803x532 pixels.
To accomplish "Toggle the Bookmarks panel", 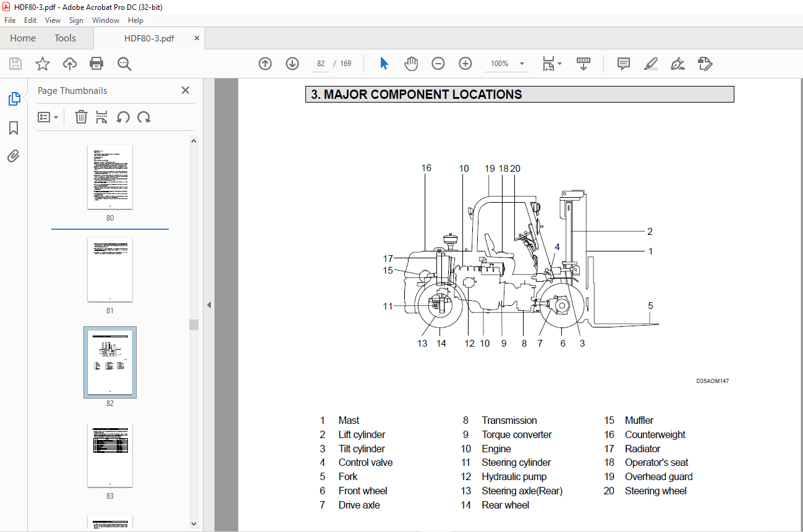I will tap(14, 128).
